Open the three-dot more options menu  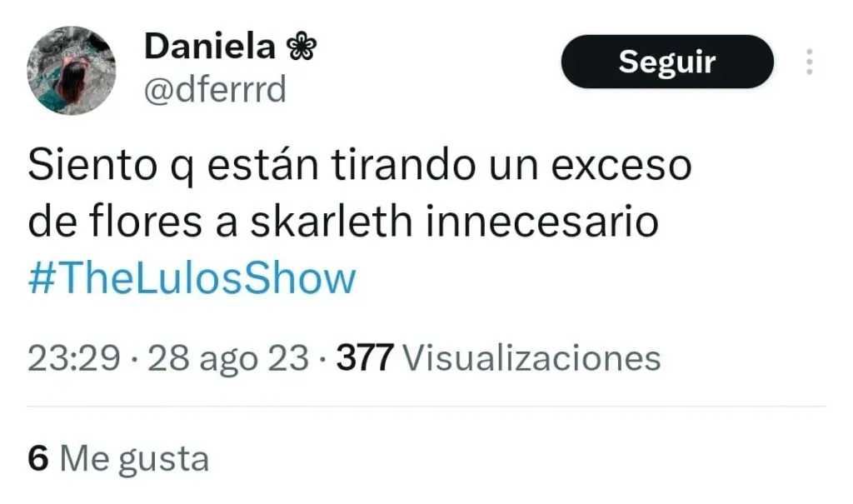(x=810, y=62)
